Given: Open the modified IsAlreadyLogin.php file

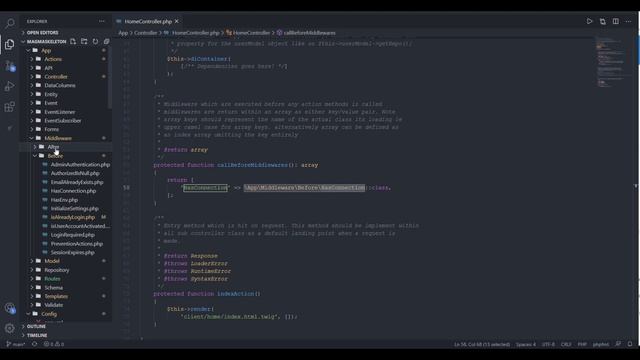Looking at the screenshot, I should pyautogui.click(x=73, y=217).
